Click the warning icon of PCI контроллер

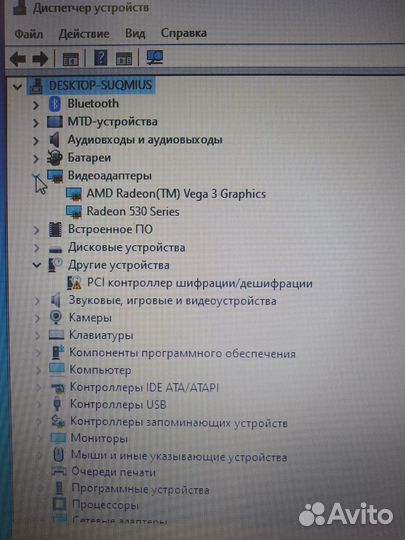tap(74, 283)
